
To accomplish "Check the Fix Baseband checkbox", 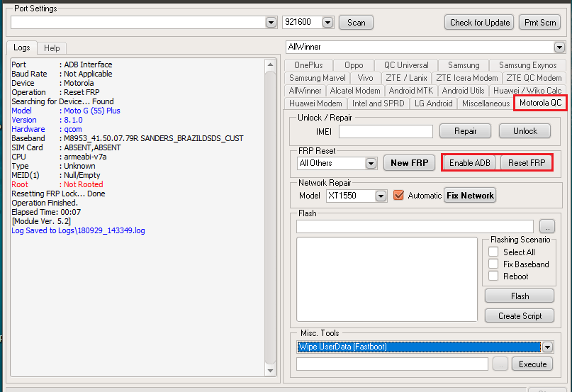I will point(493,264).
